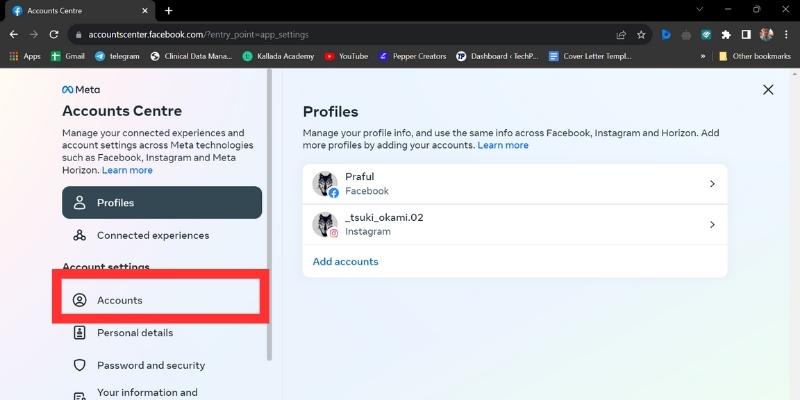Click Learn more in the Profiles description

[x=503, y=145]
